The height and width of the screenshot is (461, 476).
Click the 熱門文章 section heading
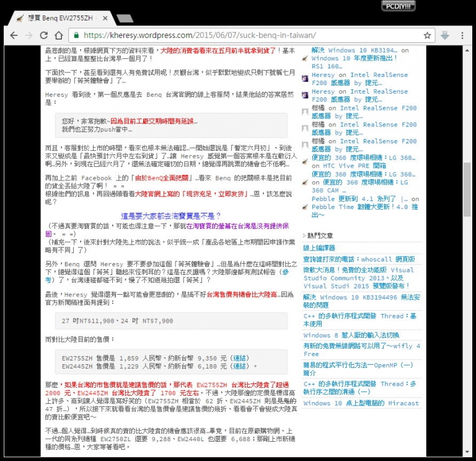tap(320, 236)
